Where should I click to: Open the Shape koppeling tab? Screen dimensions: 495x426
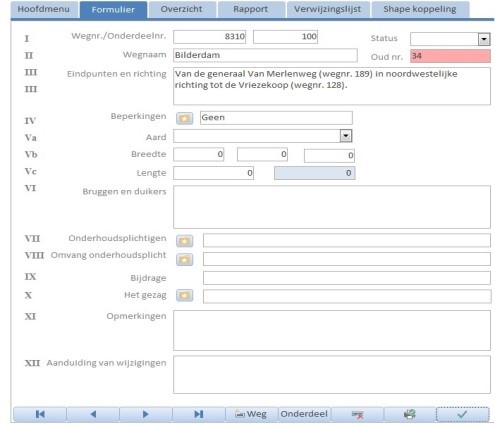click(420, 9)
